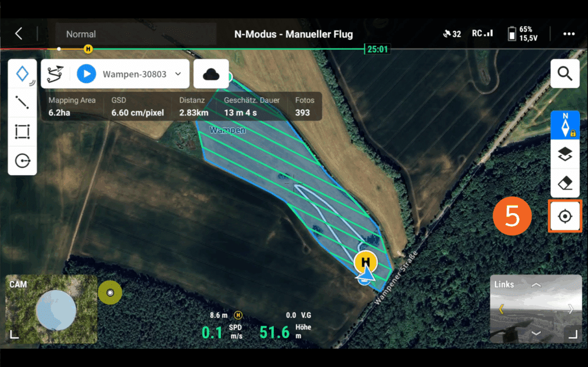Expand the Wampen-30803 mission dropdown
The height and width of the screenshot is (367, 588).
click(178, 74)
